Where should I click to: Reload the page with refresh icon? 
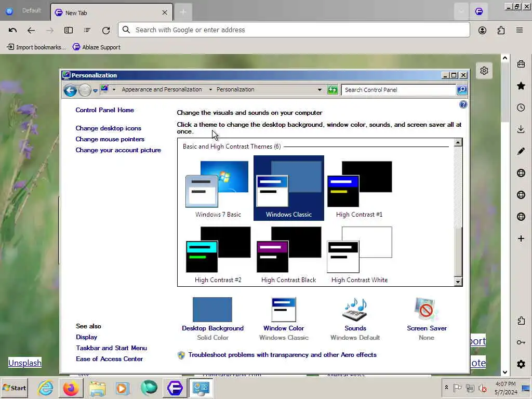click(106, 30)
